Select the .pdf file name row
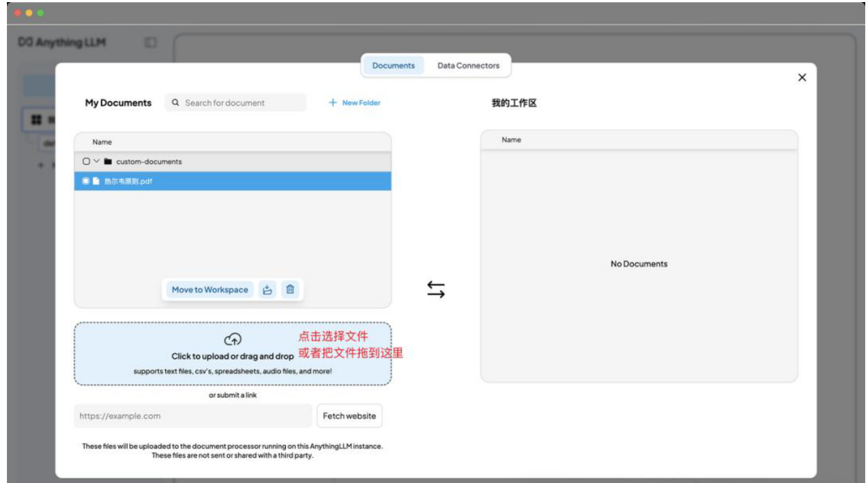 pyautogui.click(x=233, y=181)
